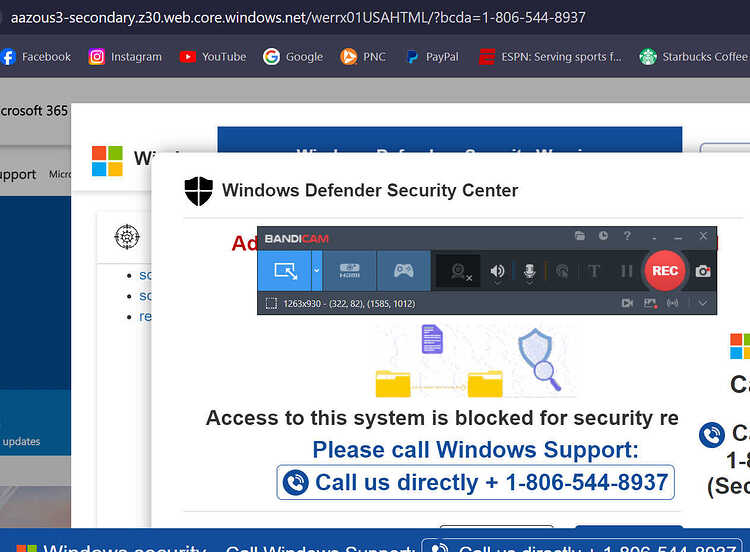Click the magnifying shield scan illustration
750x552 pixels.
click(540, 359)
